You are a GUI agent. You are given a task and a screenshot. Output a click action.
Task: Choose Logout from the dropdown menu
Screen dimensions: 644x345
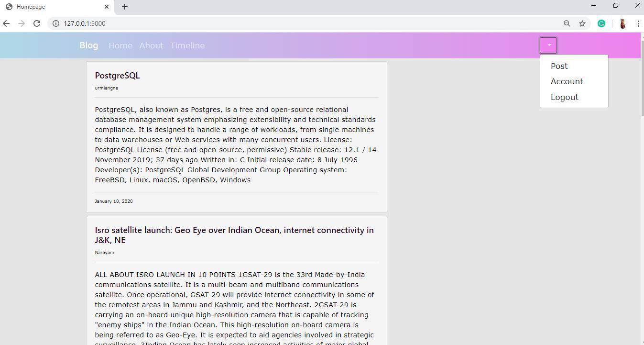(565, 97)
